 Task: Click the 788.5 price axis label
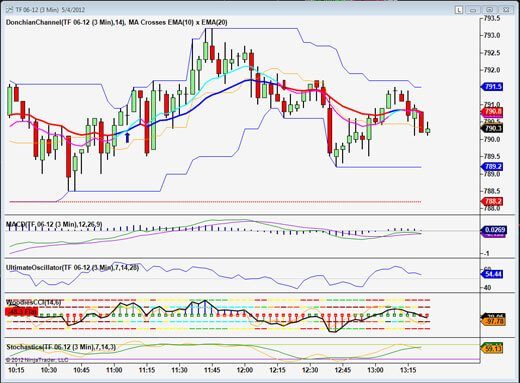[x=492, y=191]
